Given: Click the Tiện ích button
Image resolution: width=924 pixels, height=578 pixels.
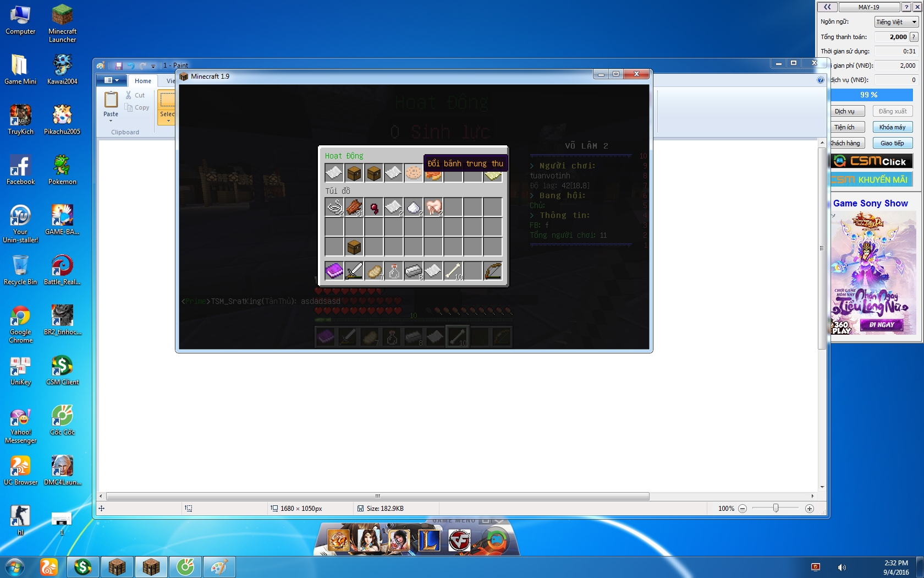Looking at the screenshot, I should tap(845, 127).
